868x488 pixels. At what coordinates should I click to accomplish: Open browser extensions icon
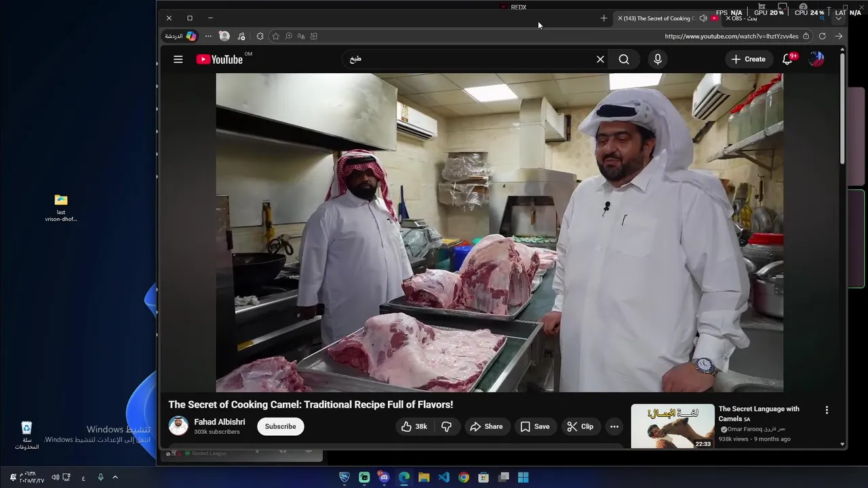click(x=260, y=36)
